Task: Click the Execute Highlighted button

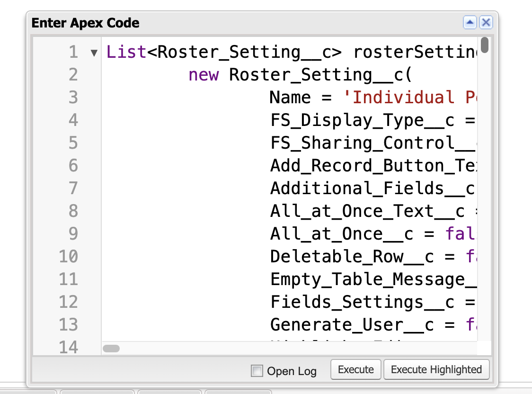Action: click(436, 369)
